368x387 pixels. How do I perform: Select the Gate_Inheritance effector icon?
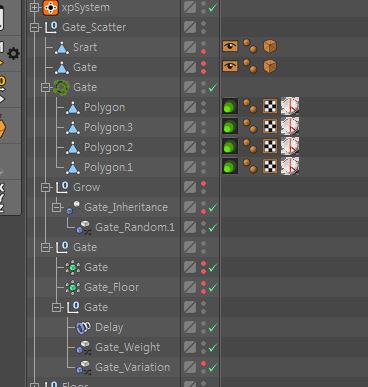point(73,207)
